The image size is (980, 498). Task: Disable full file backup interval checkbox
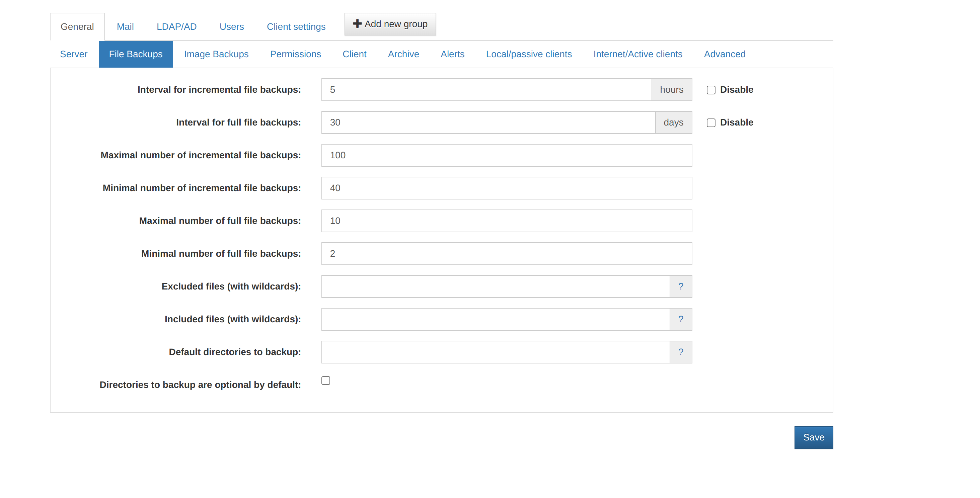(x=711, y=122)
